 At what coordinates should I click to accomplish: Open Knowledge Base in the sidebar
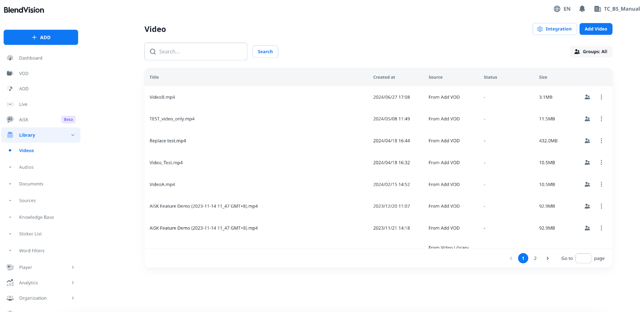click(36, 217)
